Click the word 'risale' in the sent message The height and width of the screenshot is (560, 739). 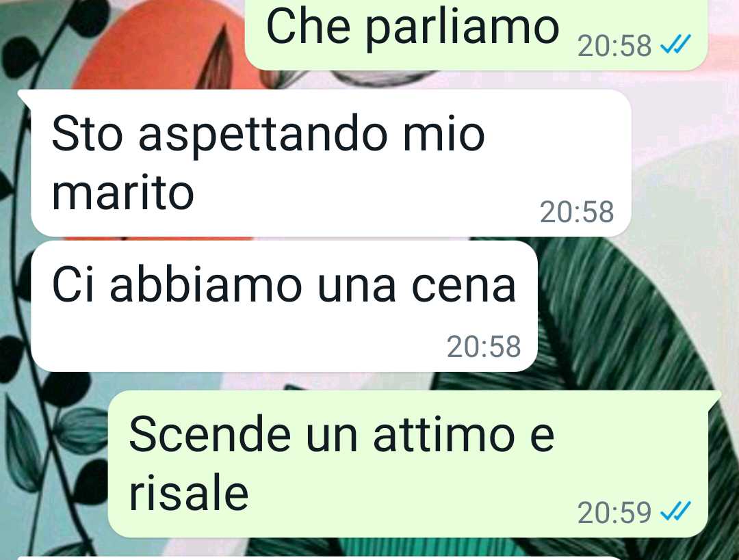coord(189,493)
